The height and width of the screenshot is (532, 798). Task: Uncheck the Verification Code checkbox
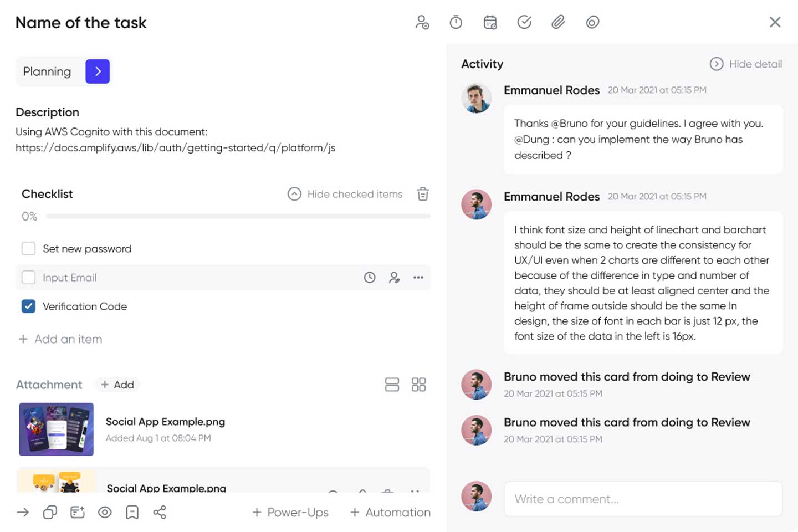pyautogui.click(x=28, y=306)
